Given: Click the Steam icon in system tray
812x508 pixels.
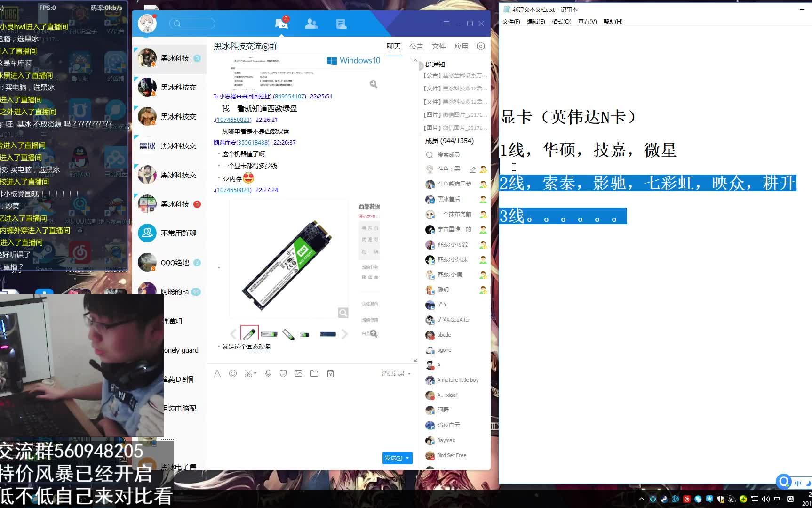Looking at the screenshot, I should [664, 499].
